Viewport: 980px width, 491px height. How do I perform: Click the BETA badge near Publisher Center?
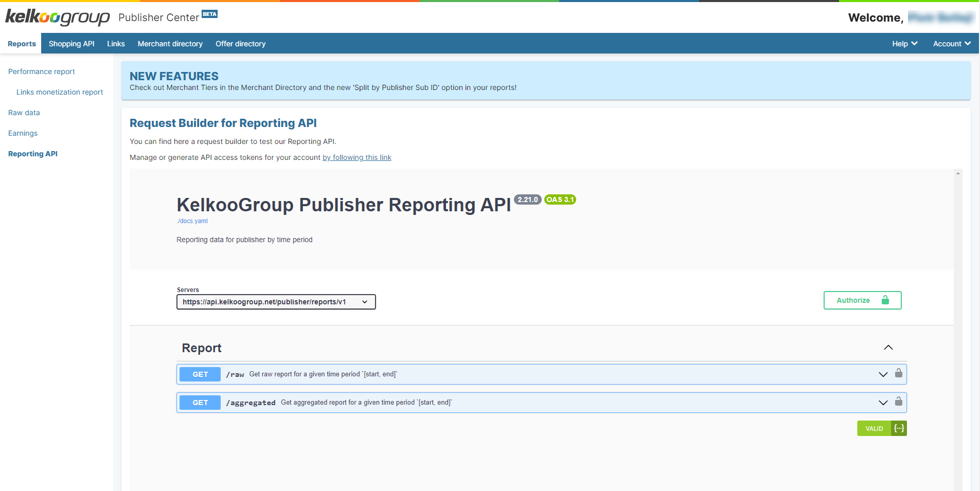[209, 14]
